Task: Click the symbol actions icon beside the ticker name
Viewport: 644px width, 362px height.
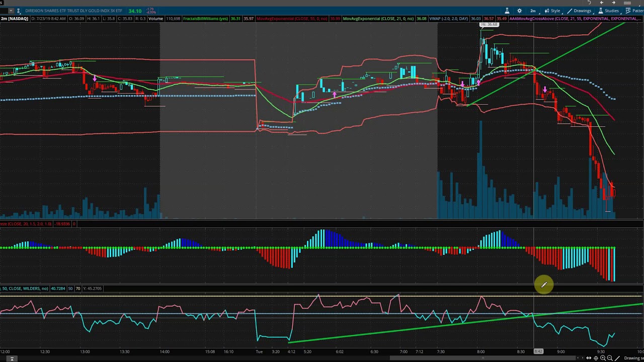Action: coord(19,11)
